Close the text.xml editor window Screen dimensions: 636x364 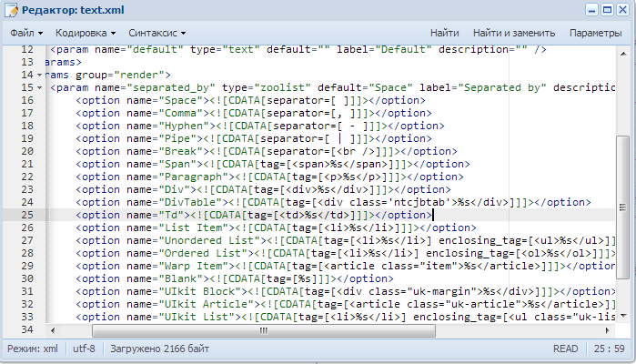(621, 10)
